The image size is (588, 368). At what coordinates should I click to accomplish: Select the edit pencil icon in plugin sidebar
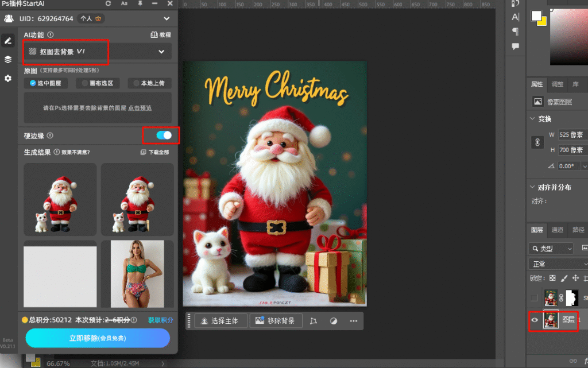(8, 40)
